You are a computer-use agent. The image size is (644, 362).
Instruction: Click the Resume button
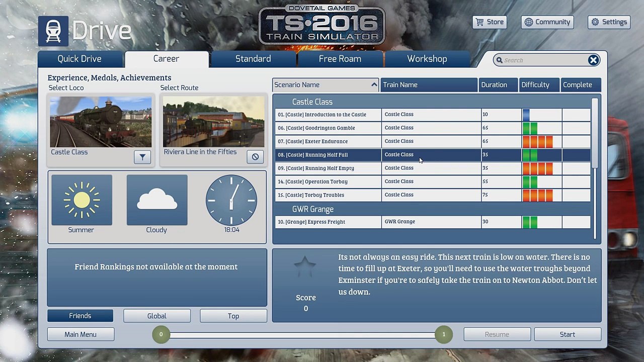click(497, 334)
